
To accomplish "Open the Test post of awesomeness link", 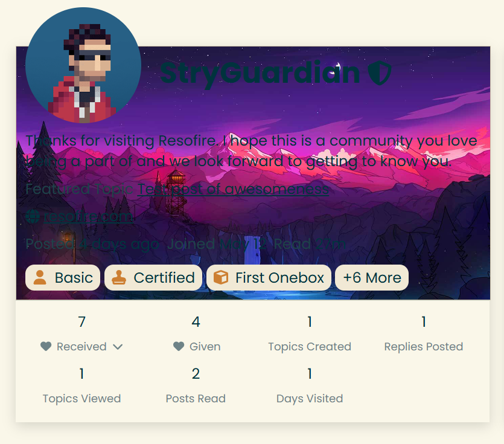I will click(x=233, y=189).
